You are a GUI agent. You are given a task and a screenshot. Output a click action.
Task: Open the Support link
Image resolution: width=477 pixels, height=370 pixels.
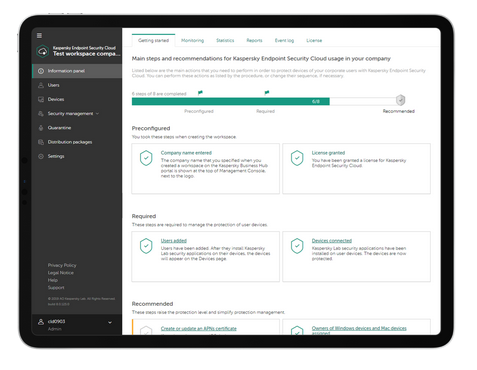coord(56,287)
